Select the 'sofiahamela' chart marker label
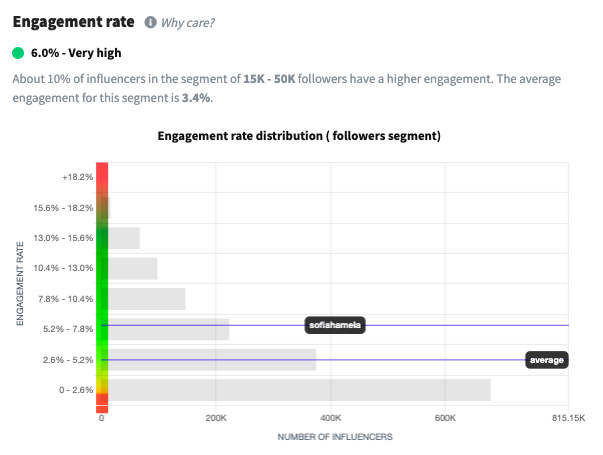This screenshot has width=603, height=455. tap(335, 325)
